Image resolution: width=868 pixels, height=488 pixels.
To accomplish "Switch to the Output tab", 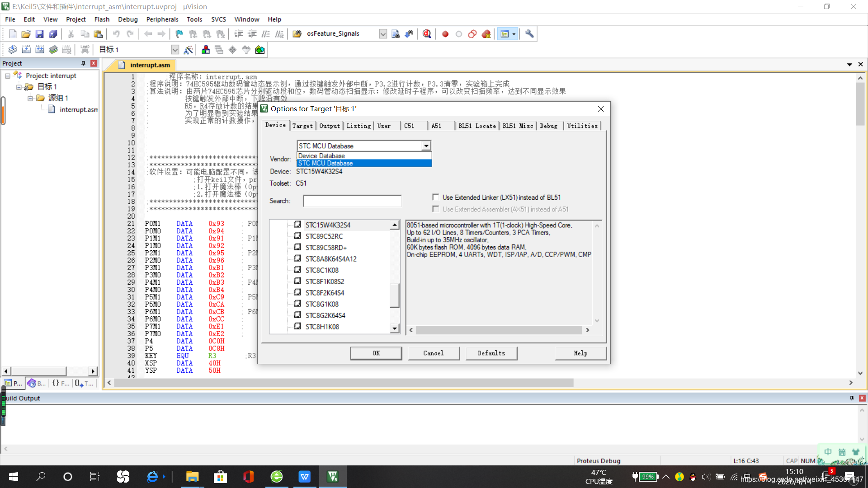I will pos(329,126).
